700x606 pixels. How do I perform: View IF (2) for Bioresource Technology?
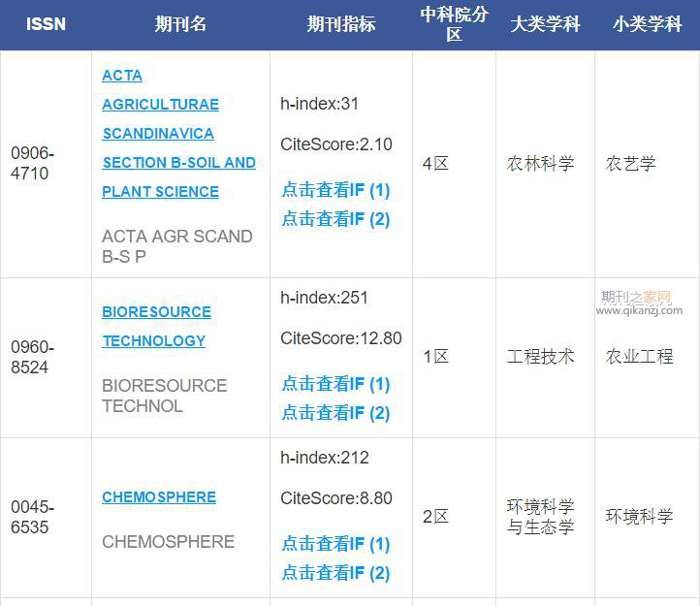(335, 413)
